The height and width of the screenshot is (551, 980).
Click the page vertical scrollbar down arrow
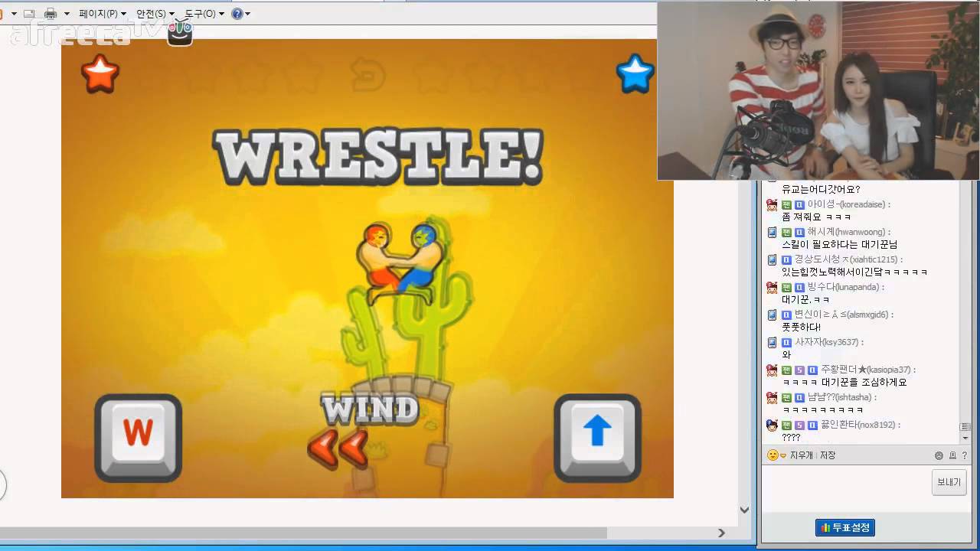pos(744,510)
